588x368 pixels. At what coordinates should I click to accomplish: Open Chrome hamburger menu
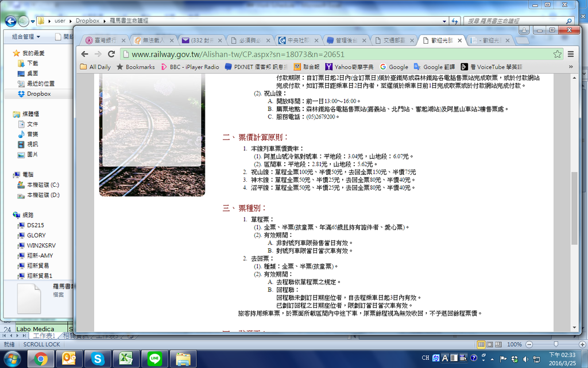pyautogui.click(x=571, y=54)
